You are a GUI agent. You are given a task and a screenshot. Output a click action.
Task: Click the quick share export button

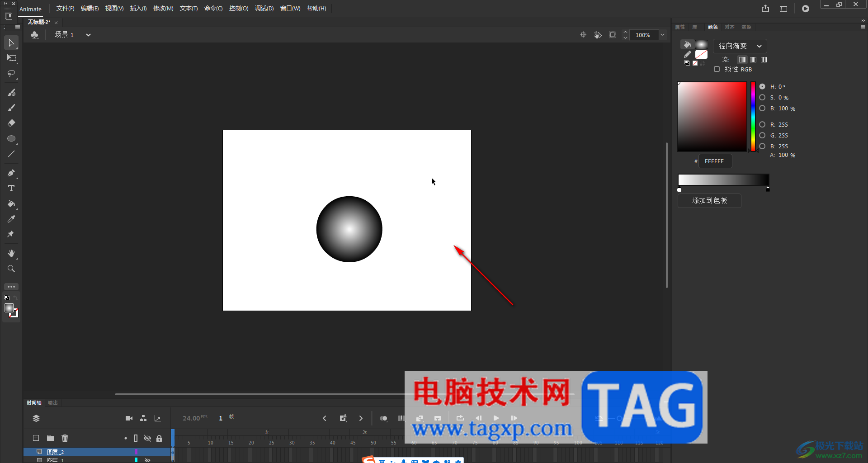[x=765, y=9]
